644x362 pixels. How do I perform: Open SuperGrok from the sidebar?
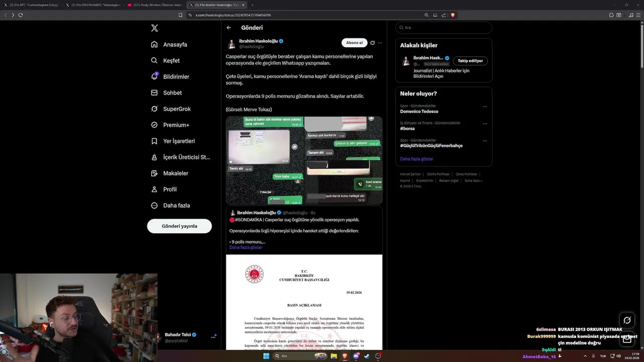coord(171,109)
